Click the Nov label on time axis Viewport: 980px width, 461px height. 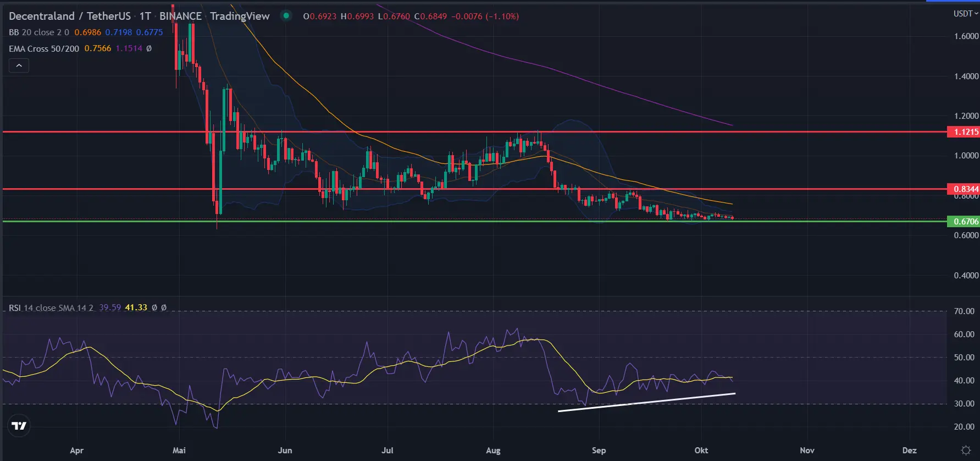807,450
